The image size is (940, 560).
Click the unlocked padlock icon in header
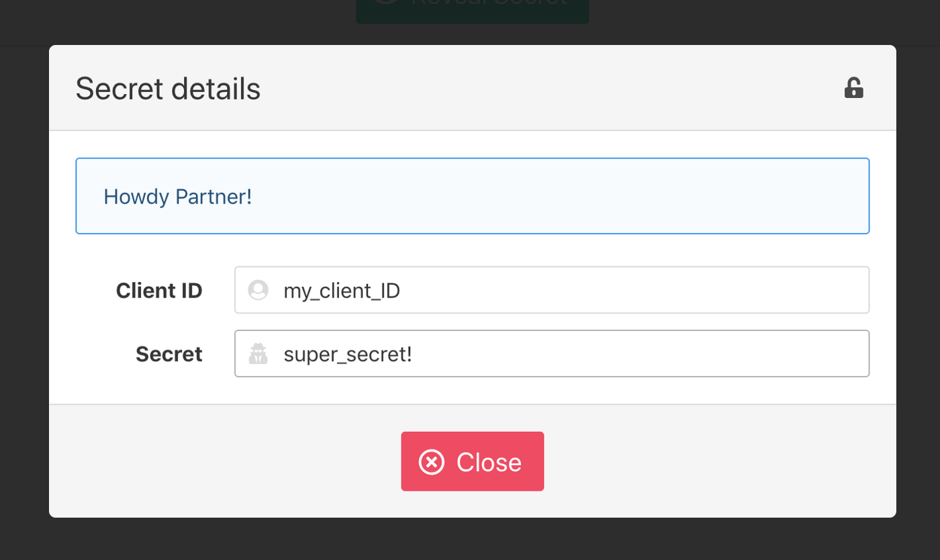[853, 88]
